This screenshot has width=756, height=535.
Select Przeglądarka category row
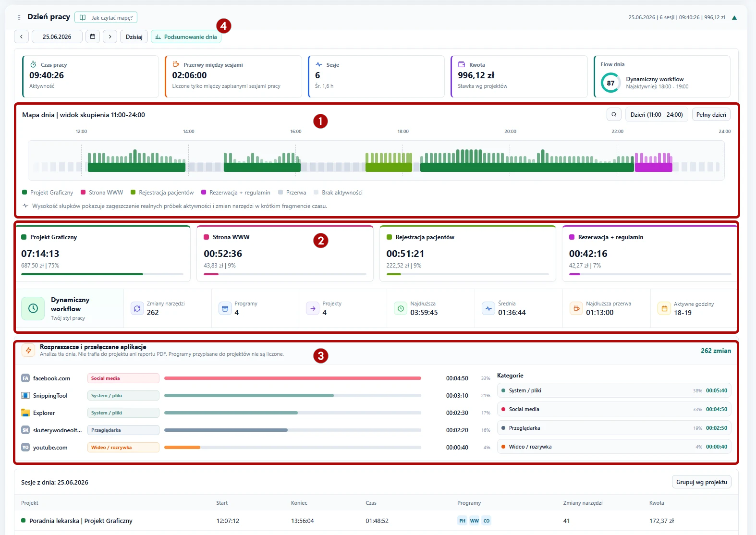tap(614, 428)
